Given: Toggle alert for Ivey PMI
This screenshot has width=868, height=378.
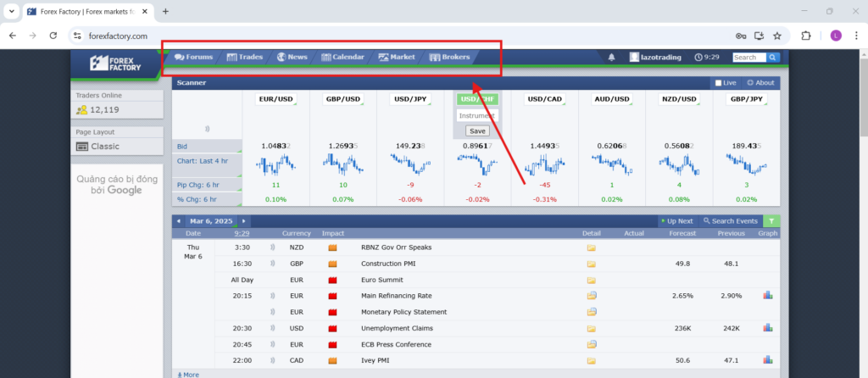Looking at the screenshot, I should click(272, 360).
